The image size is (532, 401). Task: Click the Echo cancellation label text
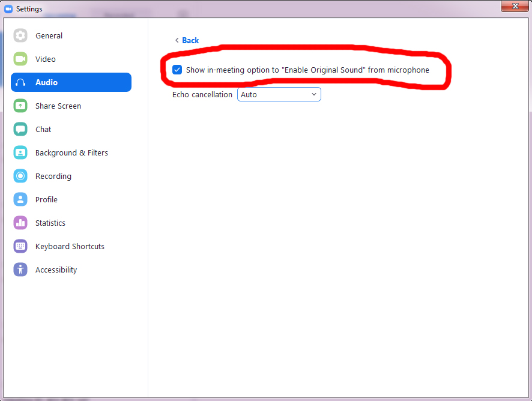[x=202, y=94]
